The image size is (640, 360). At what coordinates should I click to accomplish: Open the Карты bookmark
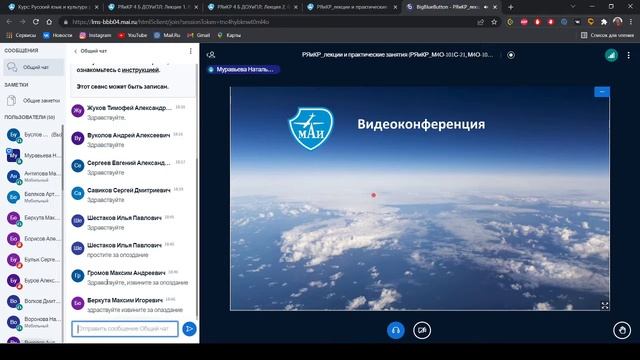click(229, 36)
